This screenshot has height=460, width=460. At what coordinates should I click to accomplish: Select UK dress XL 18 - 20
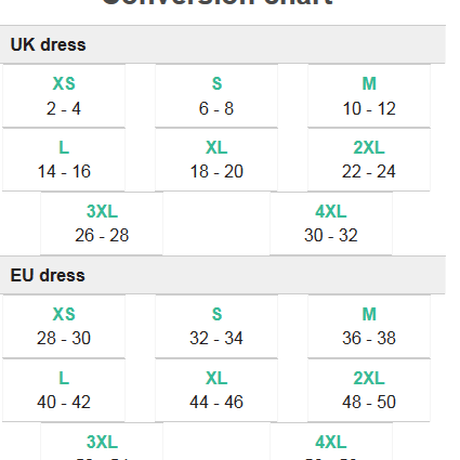[x=216, y=160]
